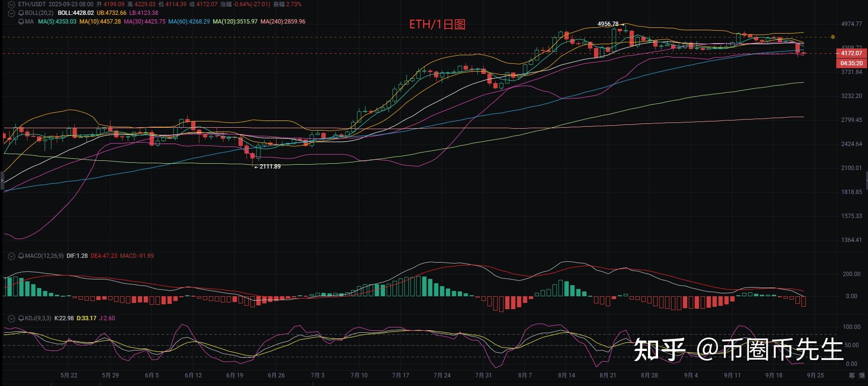
Task: Open KDJ(9,3,3) indicator settings label
Action: tap(37, 318)
